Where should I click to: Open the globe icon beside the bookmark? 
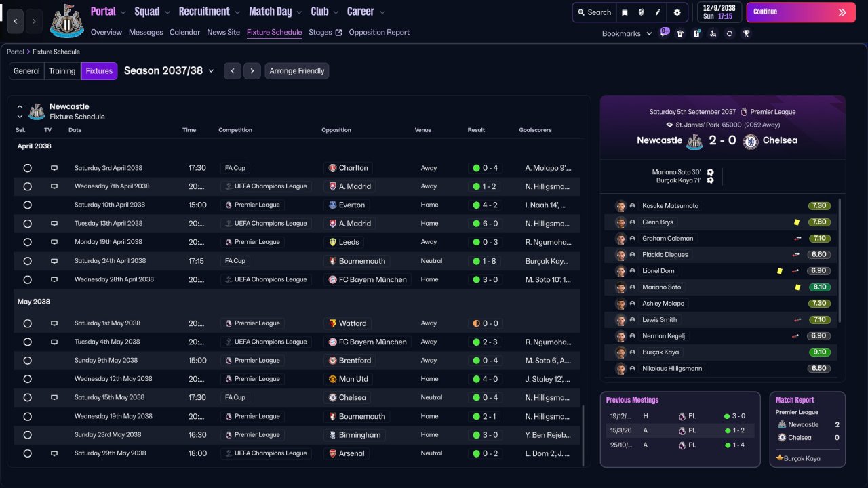[x=641, y=12]
